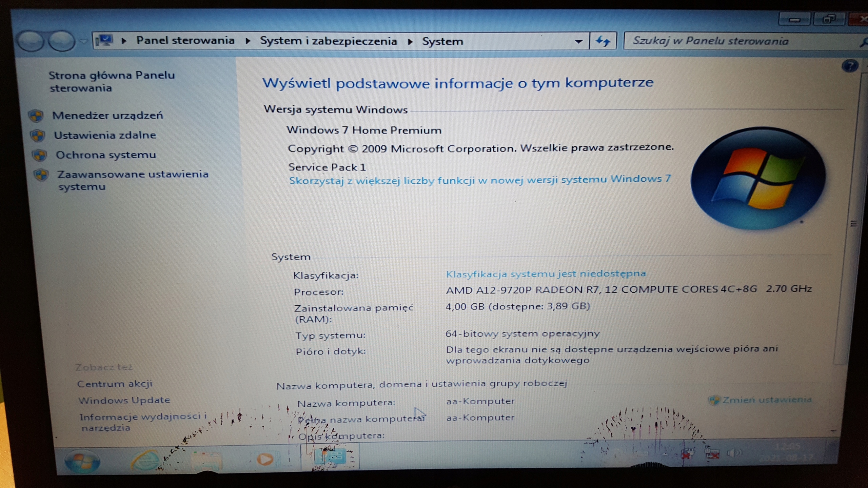Click Zmień ustawienia link

766,400
